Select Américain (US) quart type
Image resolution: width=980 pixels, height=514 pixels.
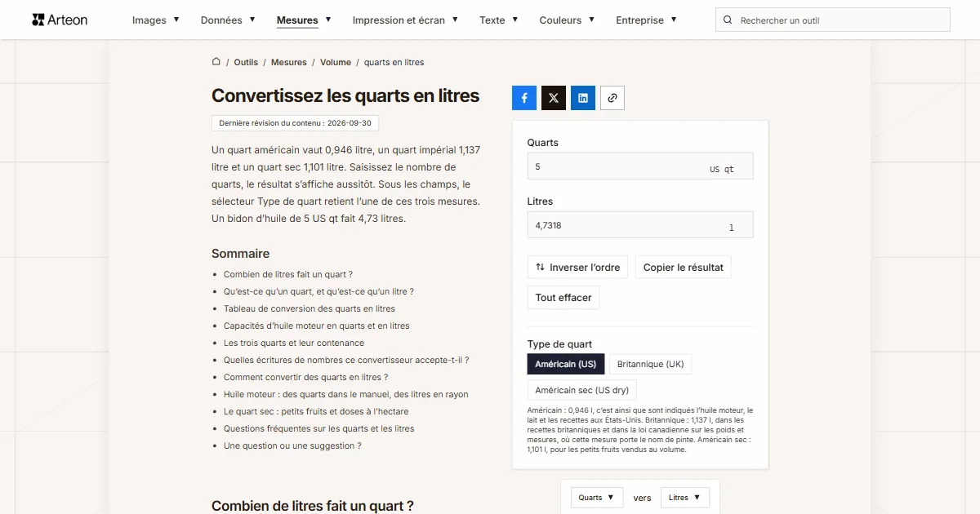coord(566,364)
